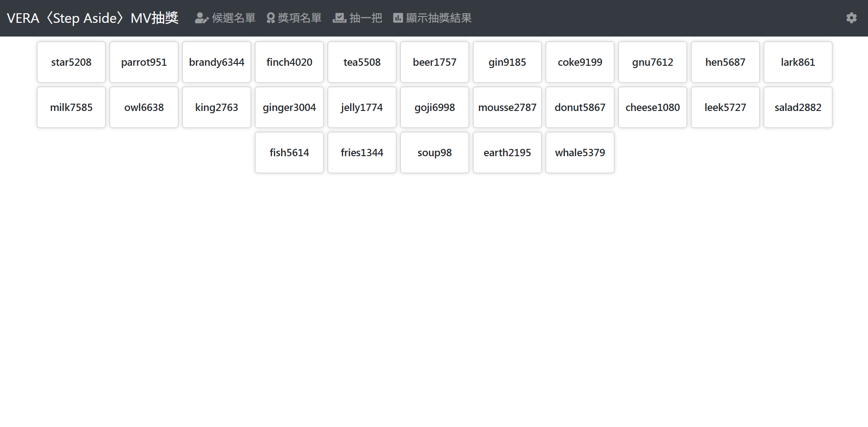Select the king2763 card

tap(217, 107)
